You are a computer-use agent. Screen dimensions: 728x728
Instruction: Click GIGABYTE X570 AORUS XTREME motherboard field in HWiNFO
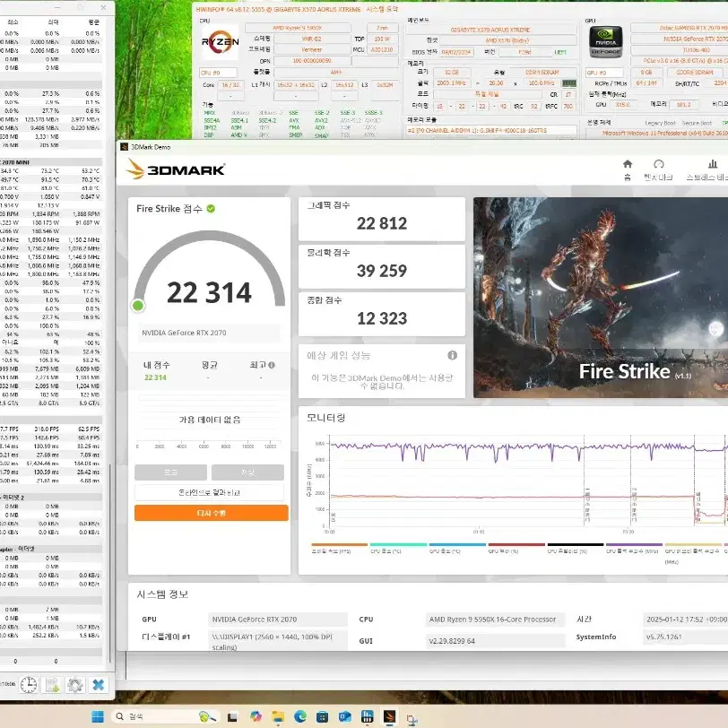click(x=490, y=30)
